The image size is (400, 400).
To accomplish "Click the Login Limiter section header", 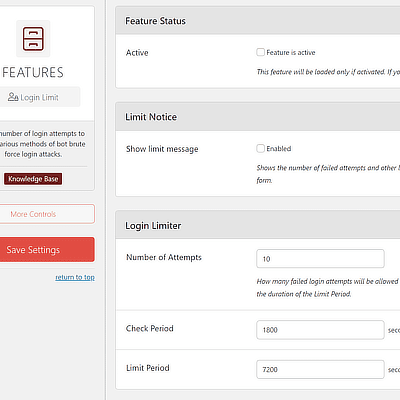I will pos(258,225).
